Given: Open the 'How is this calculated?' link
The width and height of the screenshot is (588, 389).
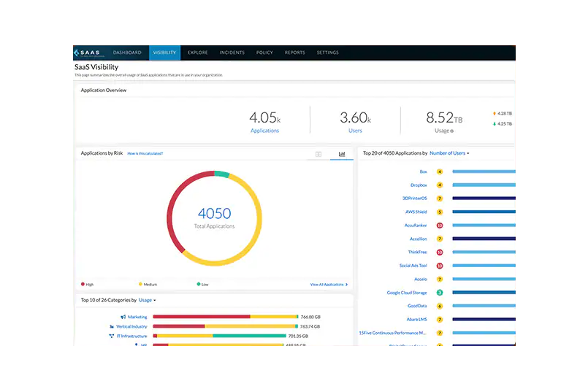Looking at the screenshot, I should click(x=145, y=154).
